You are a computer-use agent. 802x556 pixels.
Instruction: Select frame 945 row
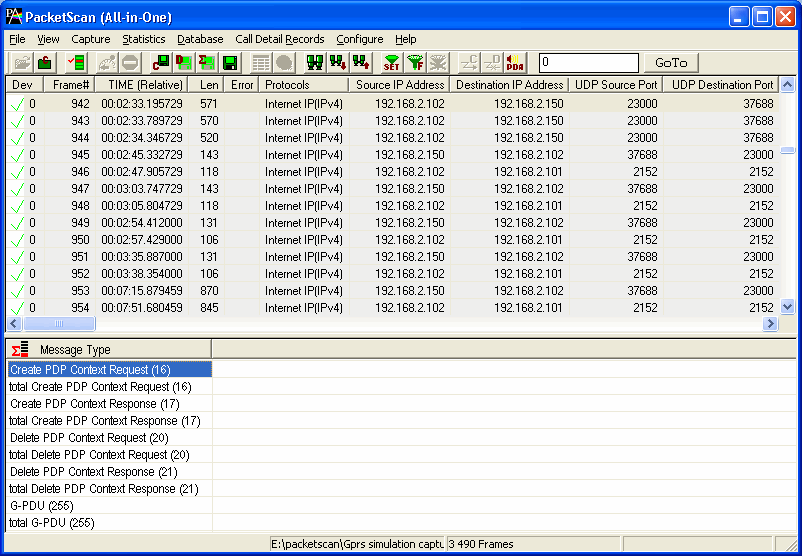(x=393, y=154)
